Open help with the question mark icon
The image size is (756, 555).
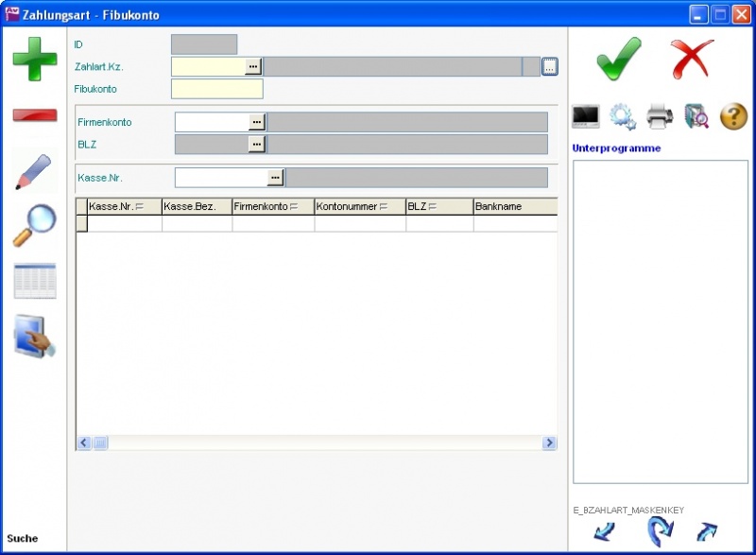[x=734, y=116]
